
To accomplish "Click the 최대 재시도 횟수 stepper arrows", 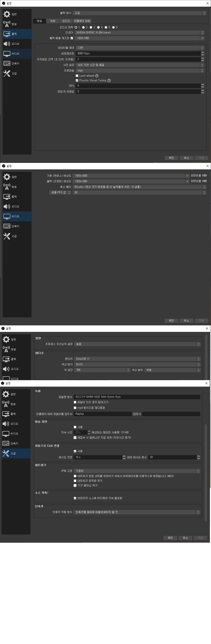I will coord(199,457).
